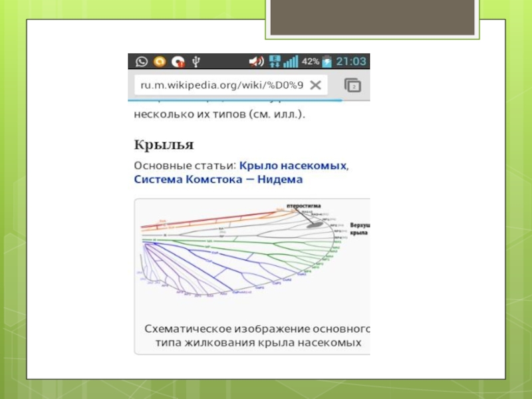Tap the text несколько их типов (см. илл.)

(x=219, y=114)
